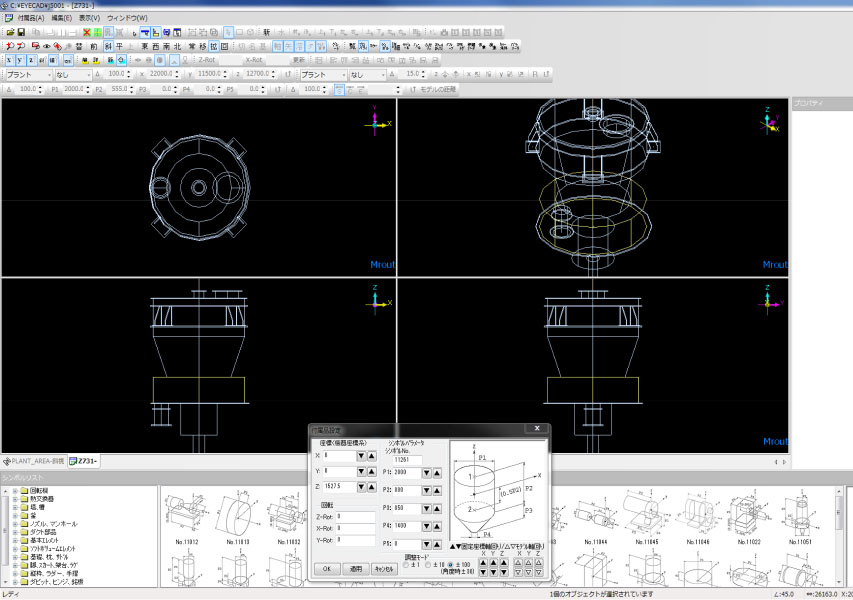
Task: Select the 西 west view icon
Action: click(x=156, y=46)
